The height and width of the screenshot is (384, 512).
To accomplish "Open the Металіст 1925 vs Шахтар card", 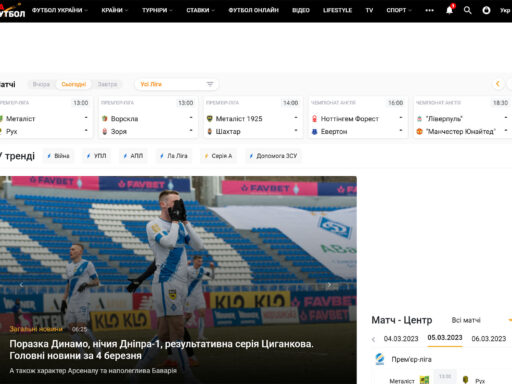I will 253,117.
